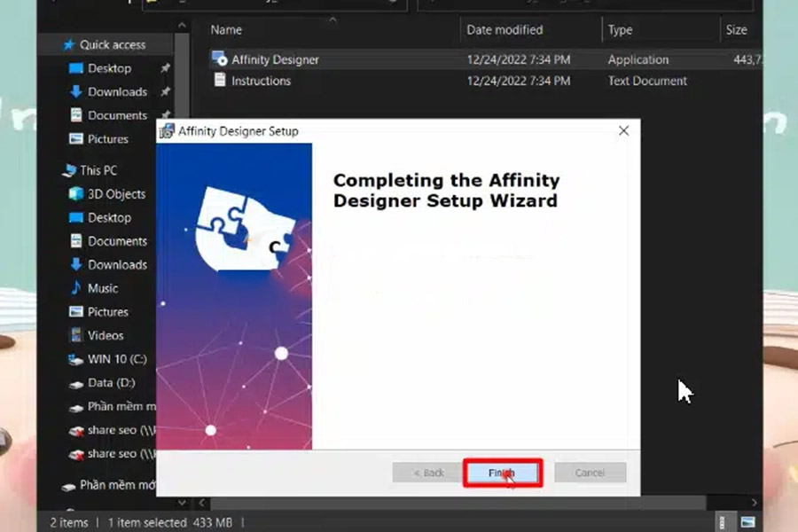Open pinned Downloads under Quick access
798x532 pixels.
coord(116,91)
